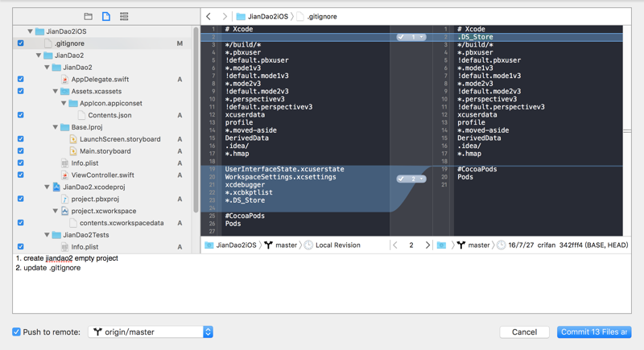Switch to file view in navigator toolbar

click(106, 16)
